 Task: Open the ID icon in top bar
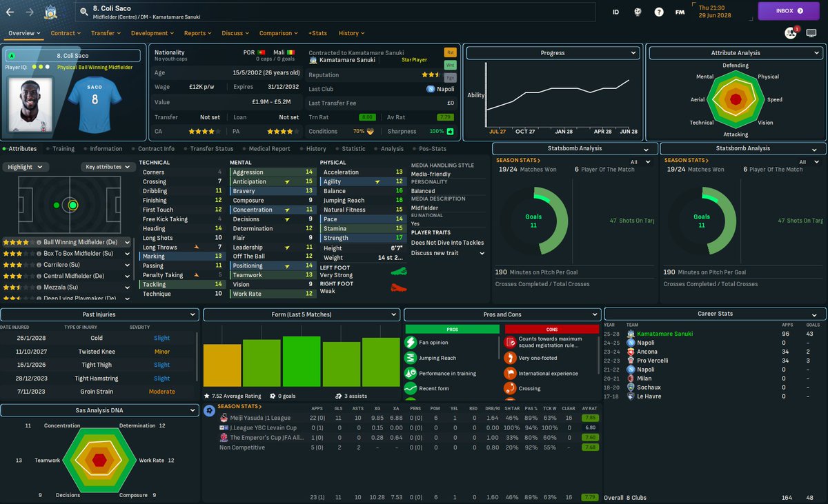pos(615,12)
